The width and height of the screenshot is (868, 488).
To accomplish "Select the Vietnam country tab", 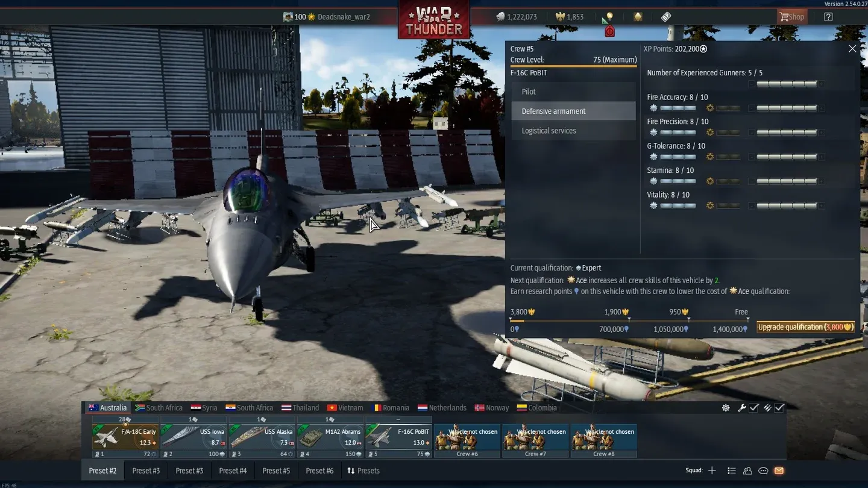I will [345, 408].
